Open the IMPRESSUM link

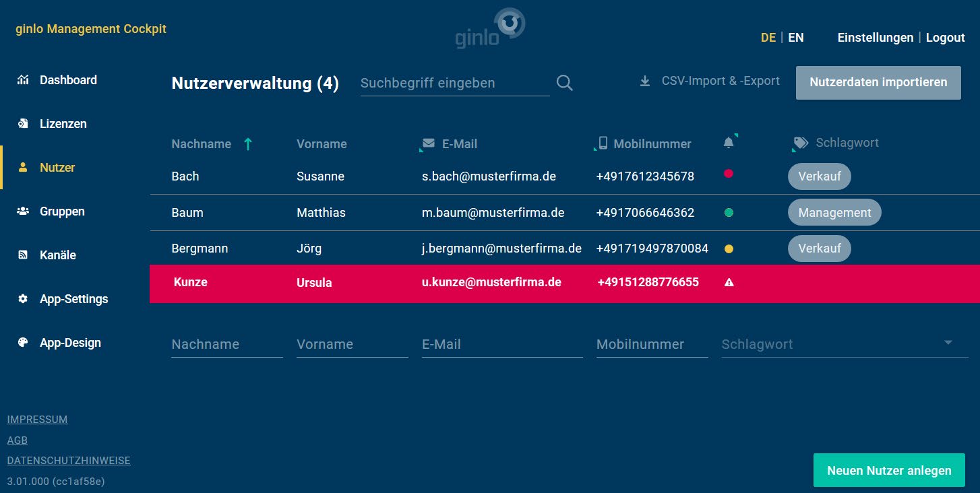[37, 420]
